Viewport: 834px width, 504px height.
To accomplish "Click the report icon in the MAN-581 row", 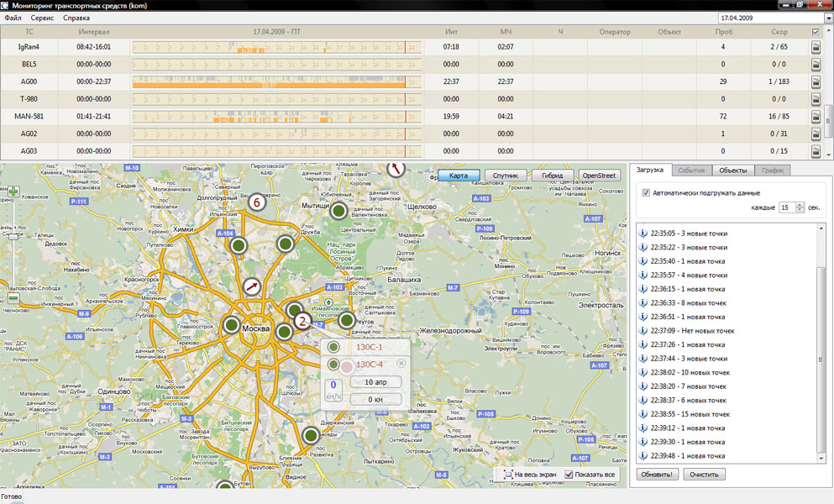I will coord(816,116).
